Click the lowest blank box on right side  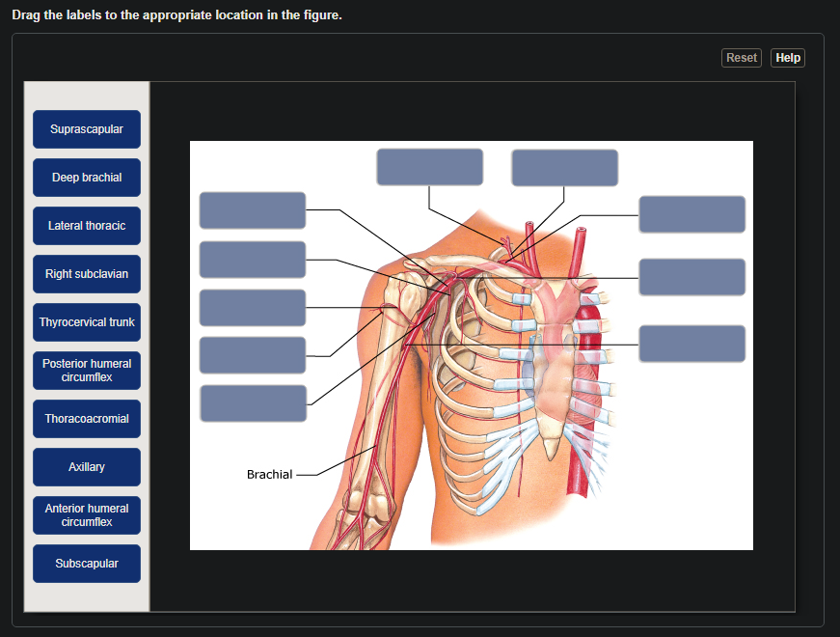point(692,344)
